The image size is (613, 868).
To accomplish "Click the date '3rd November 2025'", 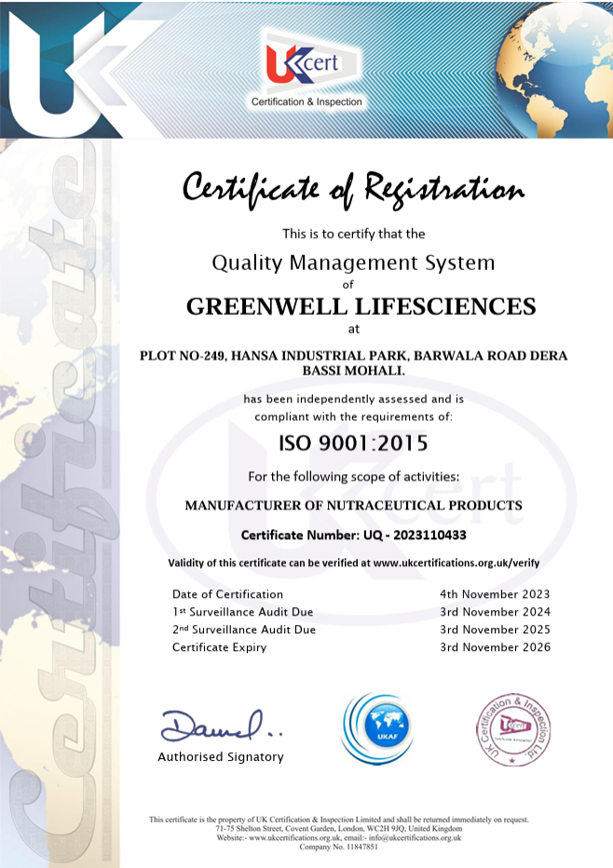I will click(x=495, y=630).
